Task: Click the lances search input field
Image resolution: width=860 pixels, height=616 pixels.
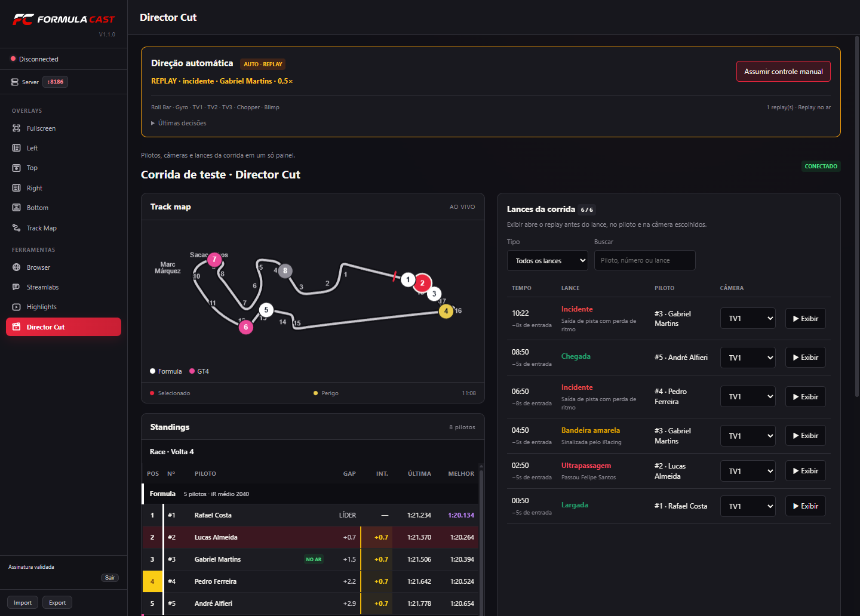Action: 645,261
